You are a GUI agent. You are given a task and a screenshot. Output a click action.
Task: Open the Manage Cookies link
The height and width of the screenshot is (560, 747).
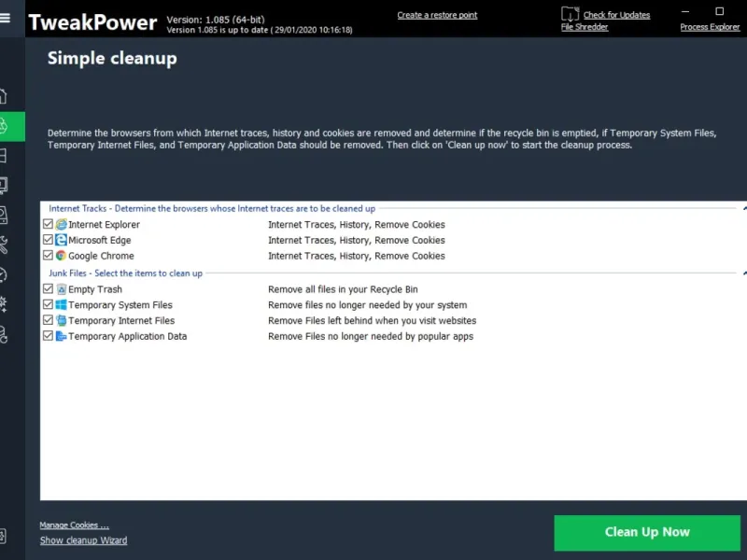(75, 525)
